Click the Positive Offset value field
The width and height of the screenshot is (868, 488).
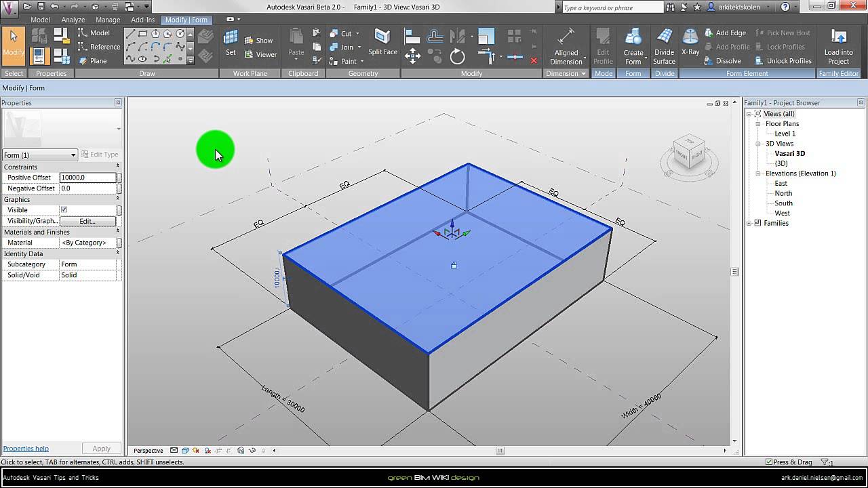coord(87,178)
